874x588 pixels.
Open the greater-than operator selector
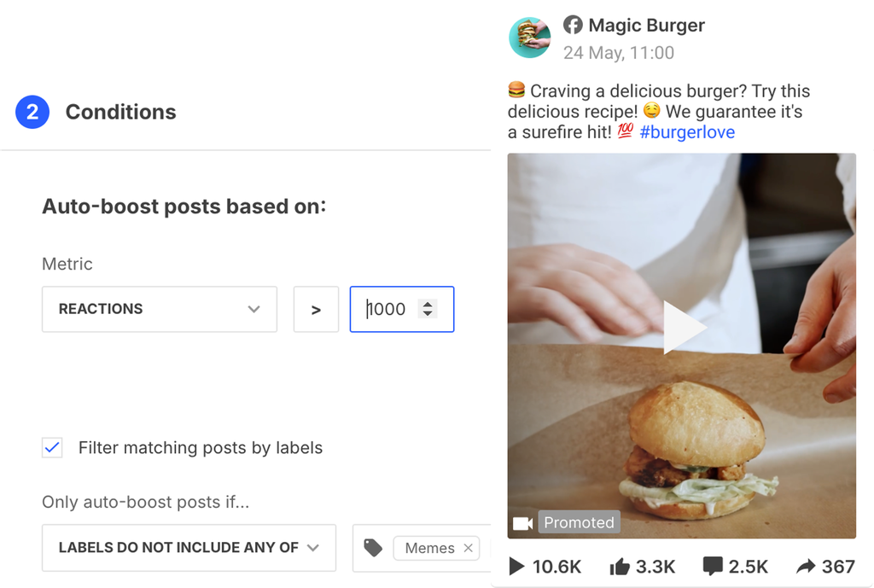coord(316,309)
